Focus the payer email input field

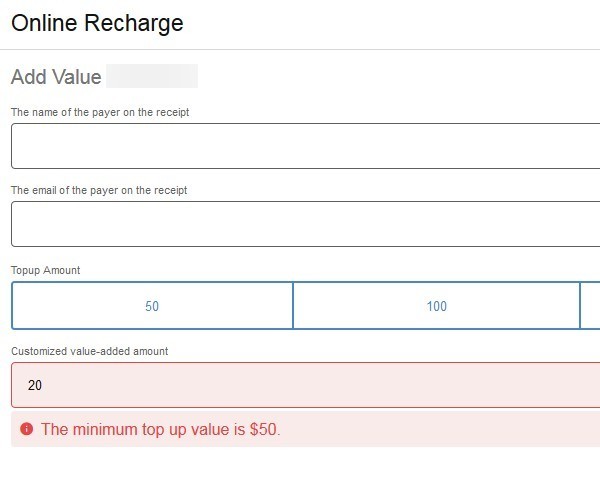click(305, 224)
